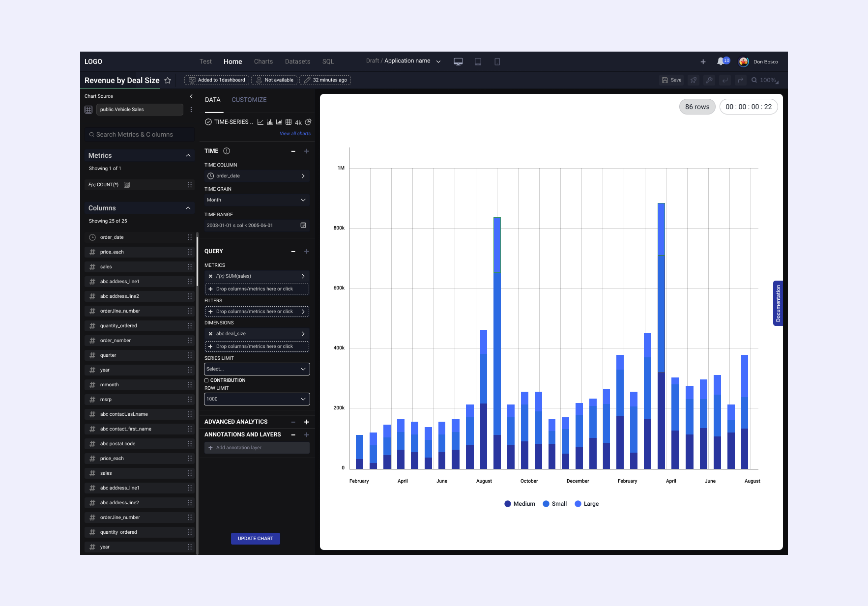Select the 4k big number chart icon
Image resolution: width=868 pixels, height=606 pixels.
click(298, 122)
